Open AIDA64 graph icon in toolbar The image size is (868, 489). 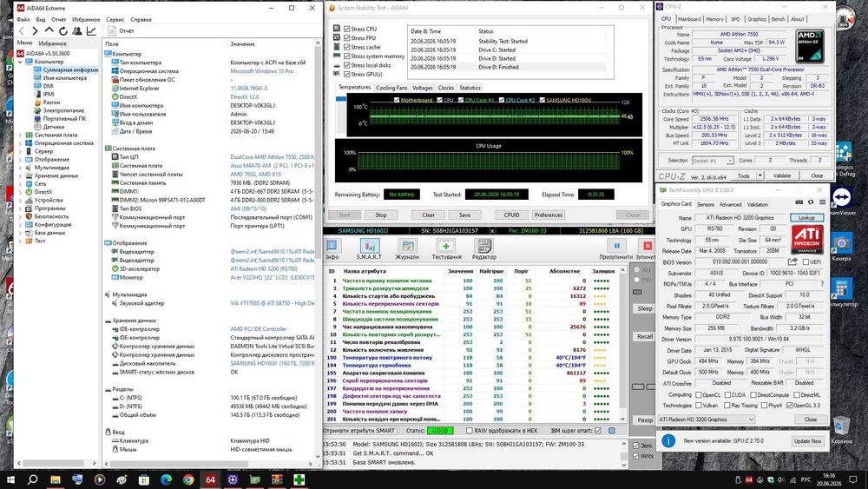[x=91, y=31]
